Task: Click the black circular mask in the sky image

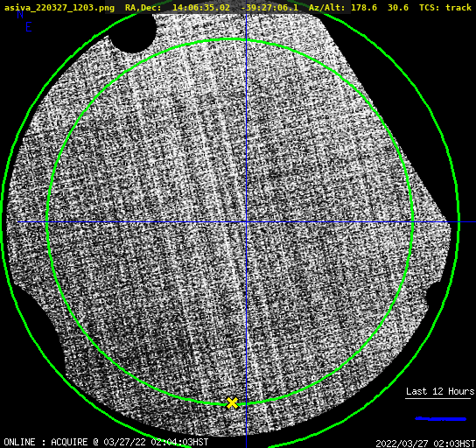Action: pyautogui.click(x=132, y=32)
